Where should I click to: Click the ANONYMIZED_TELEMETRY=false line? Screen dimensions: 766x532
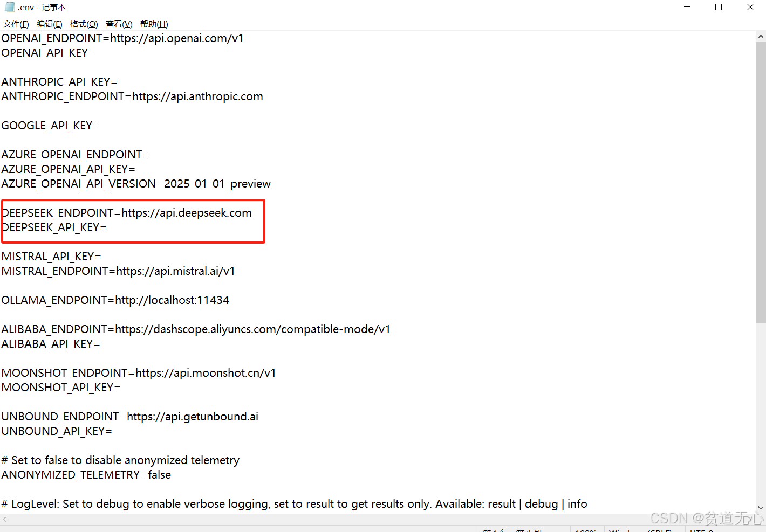86,475
